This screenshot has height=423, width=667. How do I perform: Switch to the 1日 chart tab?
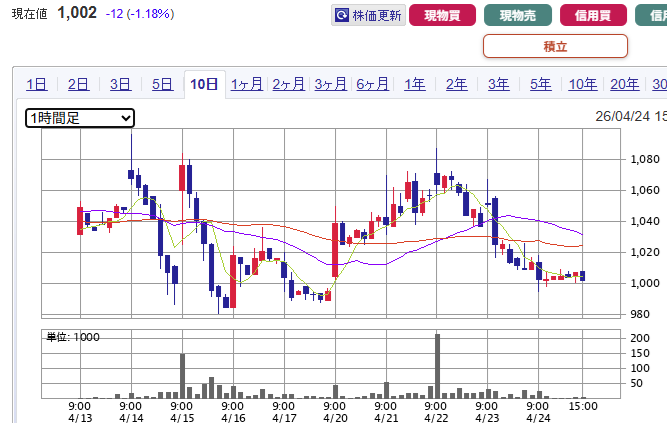[x=36, y=84]
